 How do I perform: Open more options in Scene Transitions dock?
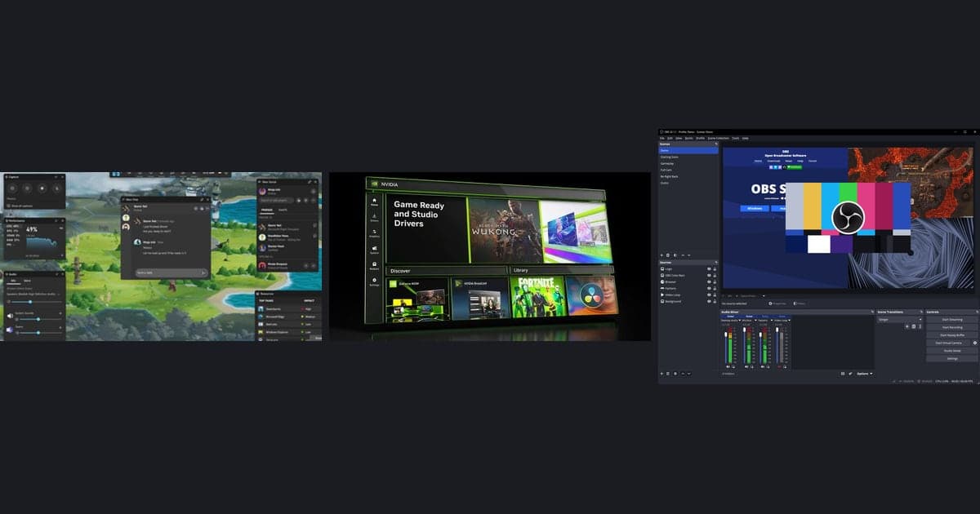click(x=920, y=326)
